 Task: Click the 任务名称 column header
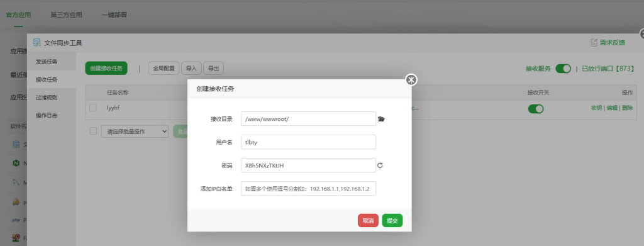[118, 93]
